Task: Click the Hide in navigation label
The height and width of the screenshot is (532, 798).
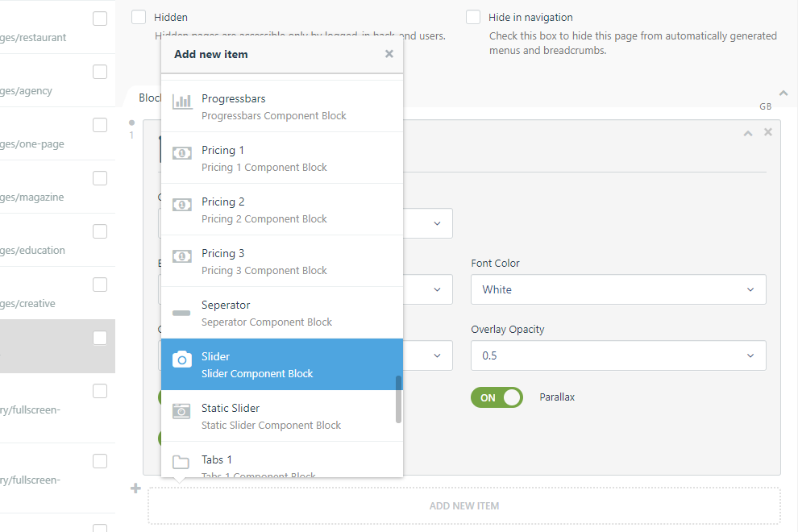Action: click(x=530, y=17)
